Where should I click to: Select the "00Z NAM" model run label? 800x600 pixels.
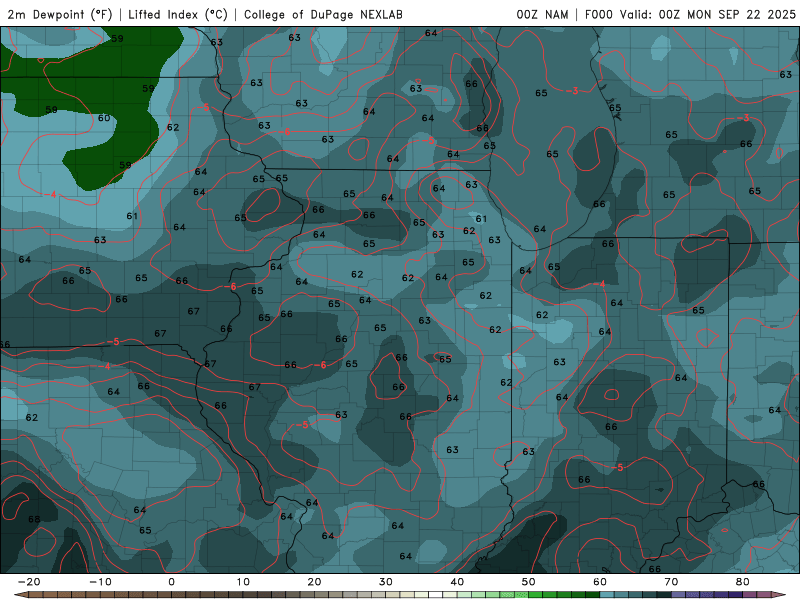[542, 14]
